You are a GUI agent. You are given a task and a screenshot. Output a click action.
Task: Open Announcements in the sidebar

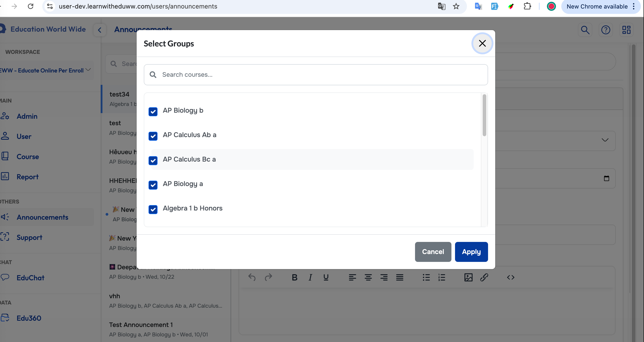coord(42,217)
